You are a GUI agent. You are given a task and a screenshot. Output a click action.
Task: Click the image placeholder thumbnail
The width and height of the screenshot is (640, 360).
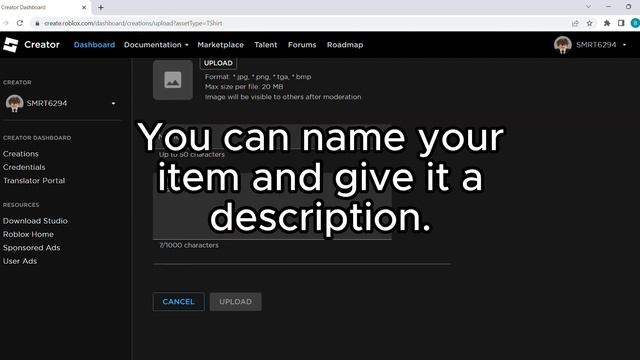173,80
